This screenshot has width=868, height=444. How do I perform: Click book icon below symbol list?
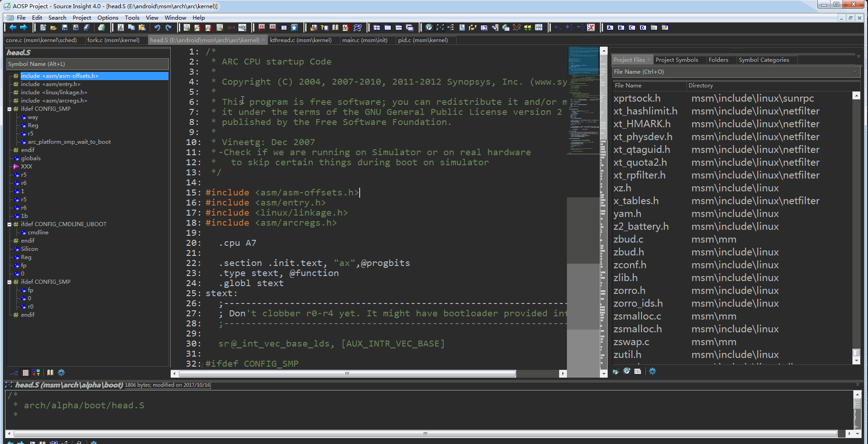click(50, 373)
